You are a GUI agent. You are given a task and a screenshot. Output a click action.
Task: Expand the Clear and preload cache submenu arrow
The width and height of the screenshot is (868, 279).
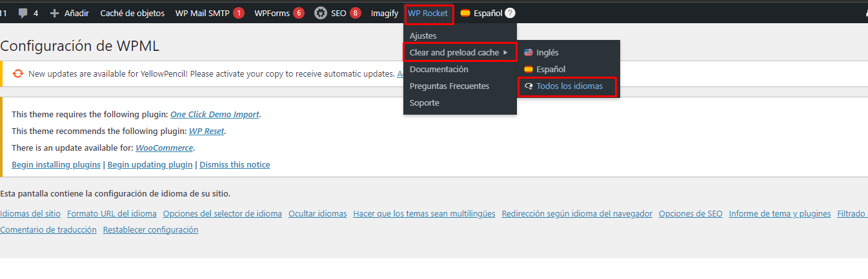(505, 53)
